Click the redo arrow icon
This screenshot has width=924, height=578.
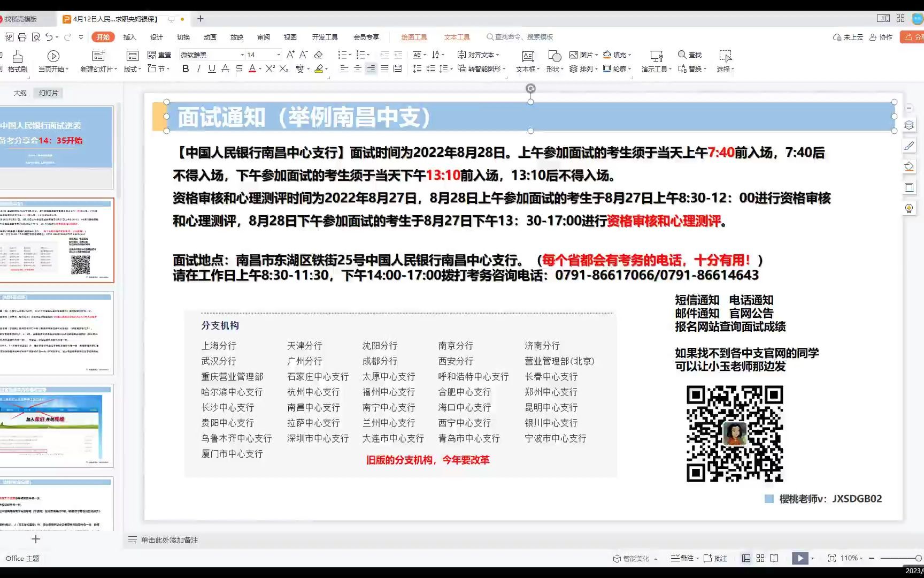point(67,37)
